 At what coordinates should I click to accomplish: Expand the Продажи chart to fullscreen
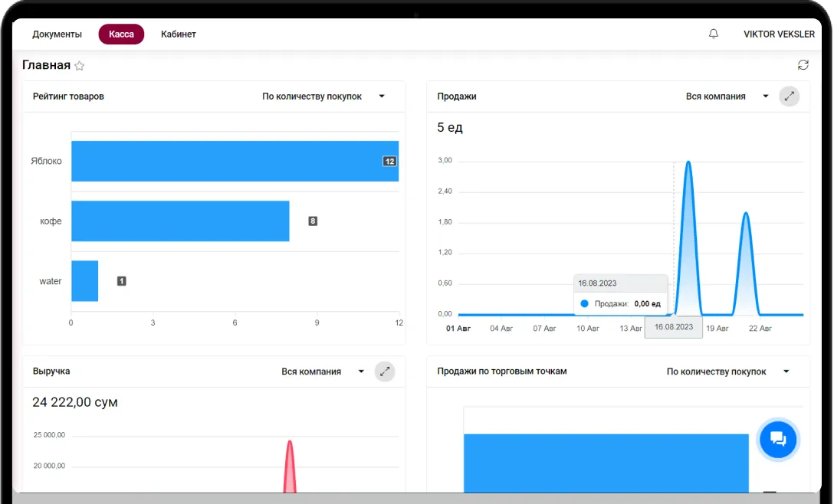[789, 97]
